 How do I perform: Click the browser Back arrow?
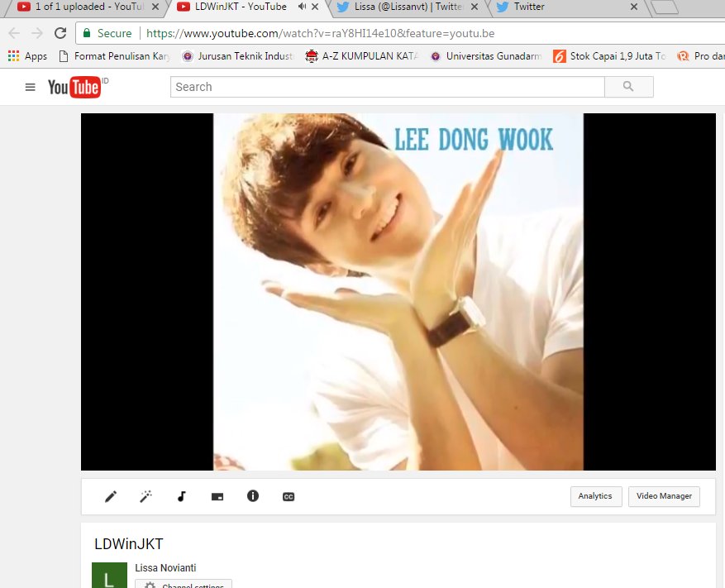click(14, 33)
